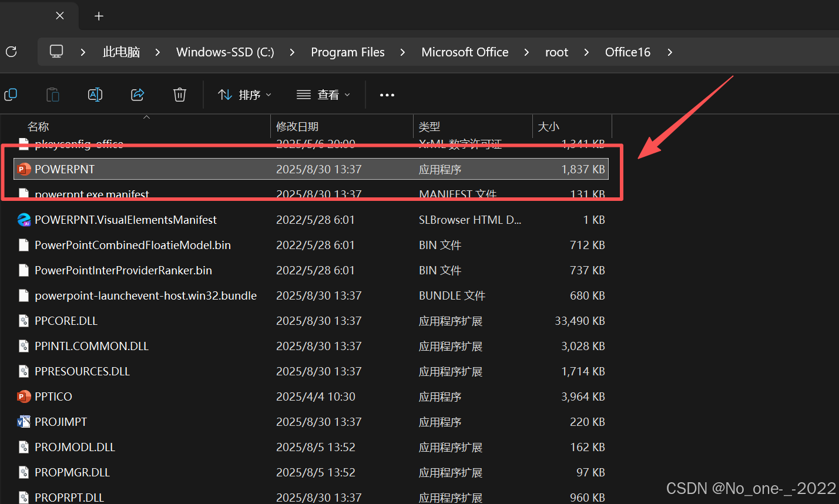Click the paste clipboard icon in toolbar
Viewport: 839px width, 504px height.
click(53, 95)
